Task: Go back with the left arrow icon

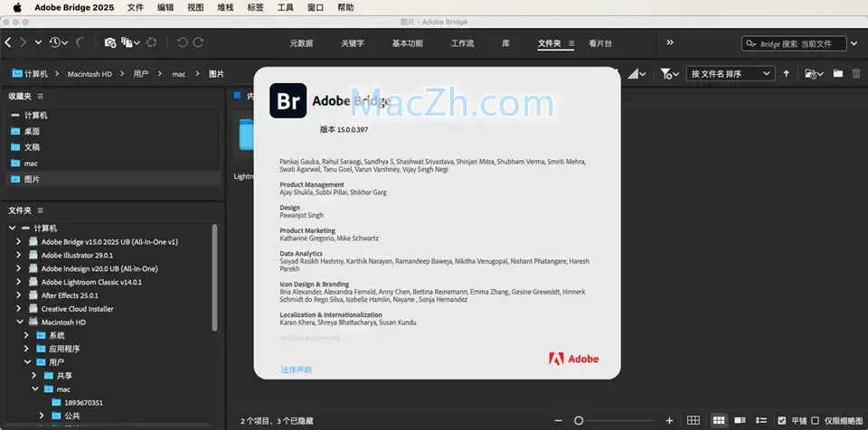Action: [x=8, y=42]
